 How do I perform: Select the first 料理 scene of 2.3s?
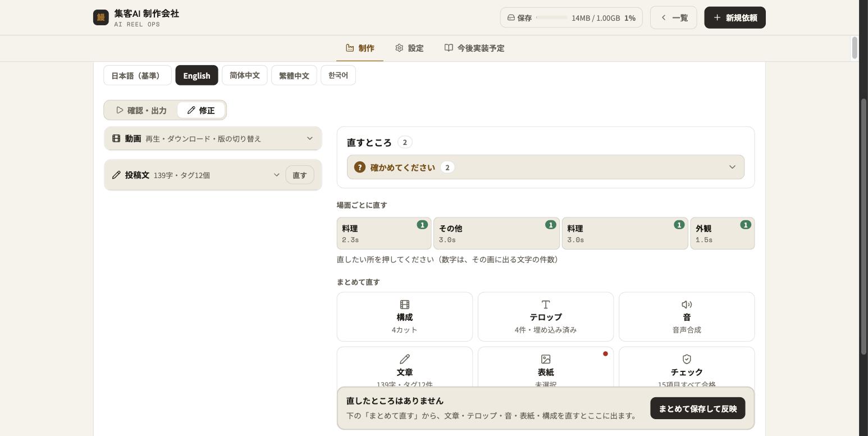click(x=384, y=234)
